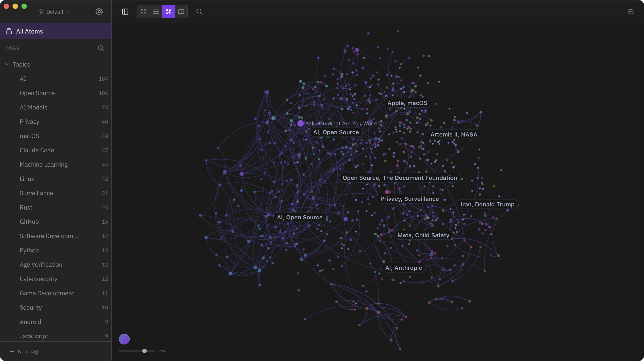Select All Atoms in sidebar
This screenshot has width=644, height=361.
(x=30, y=31)
